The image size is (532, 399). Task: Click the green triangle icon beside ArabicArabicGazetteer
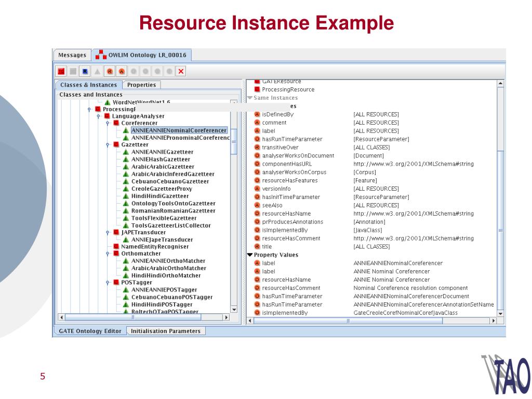(x=126, y=167)
